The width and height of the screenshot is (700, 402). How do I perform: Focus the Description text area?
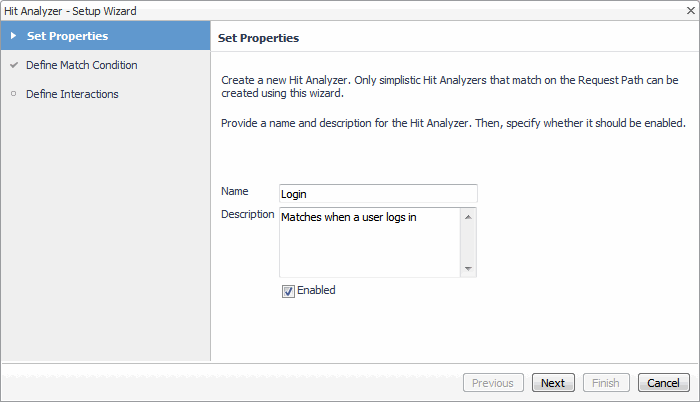pos(368,241)
